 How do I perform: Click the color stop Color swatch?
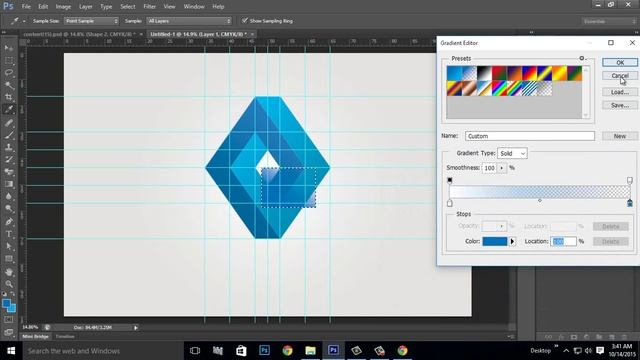(x=495, y=242)
